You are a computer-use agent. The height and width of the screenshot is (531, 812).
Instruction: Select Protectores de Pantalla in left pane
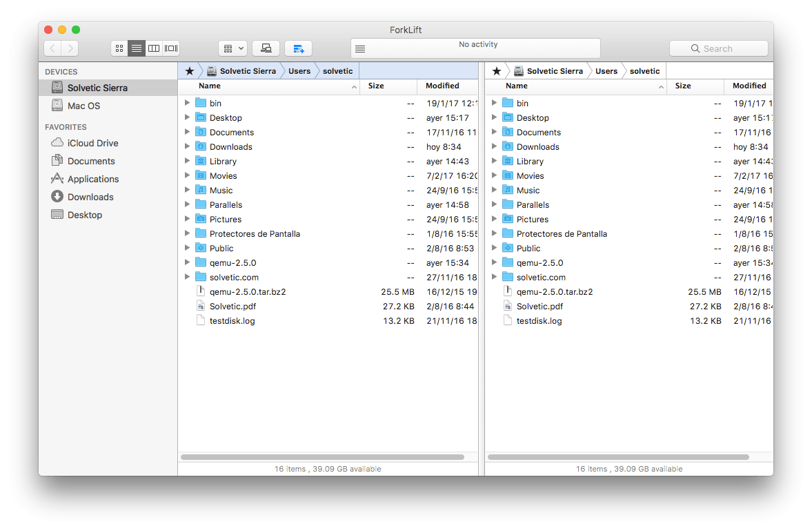pos(255,234)
